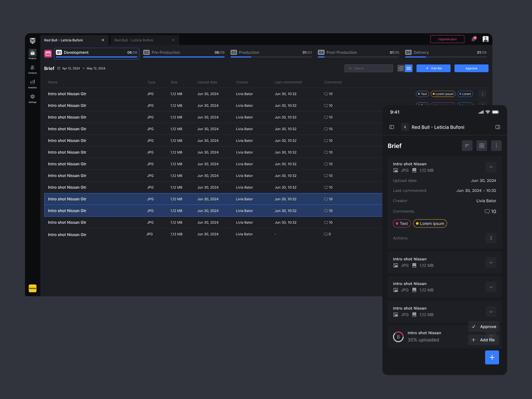532x399 pixels.
Task: Expand the fourth Intro shot Nissan card
Action: (x=491, y=312)
